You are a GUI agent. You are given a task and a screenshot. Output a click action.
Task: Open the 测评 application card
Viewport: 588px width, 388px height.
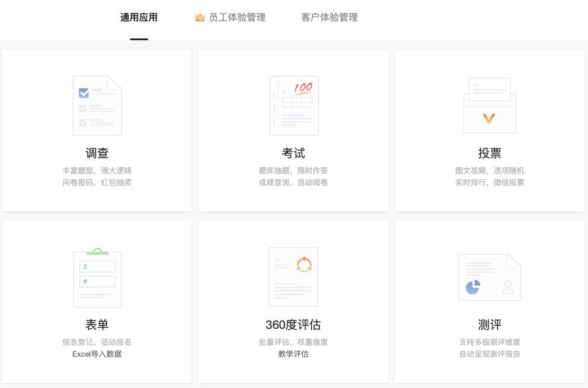pyautogui.click(x=490, y=302)
